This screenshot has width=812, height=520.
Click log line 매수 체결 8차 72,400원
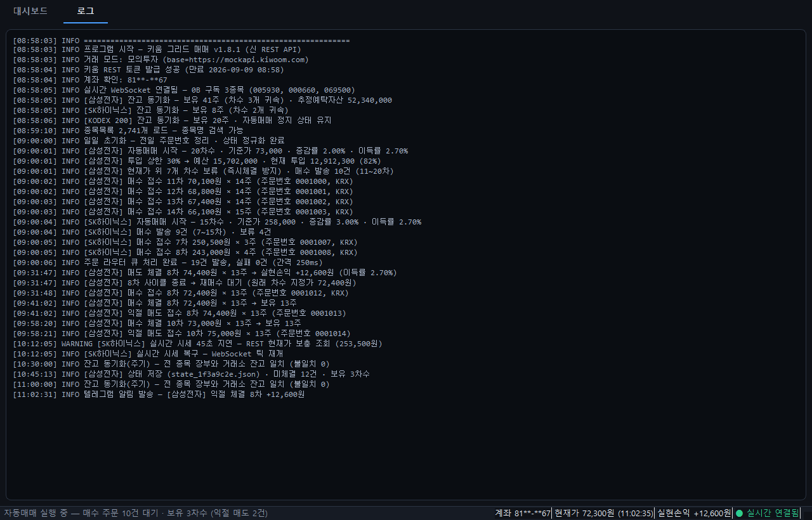pos(155,303)
